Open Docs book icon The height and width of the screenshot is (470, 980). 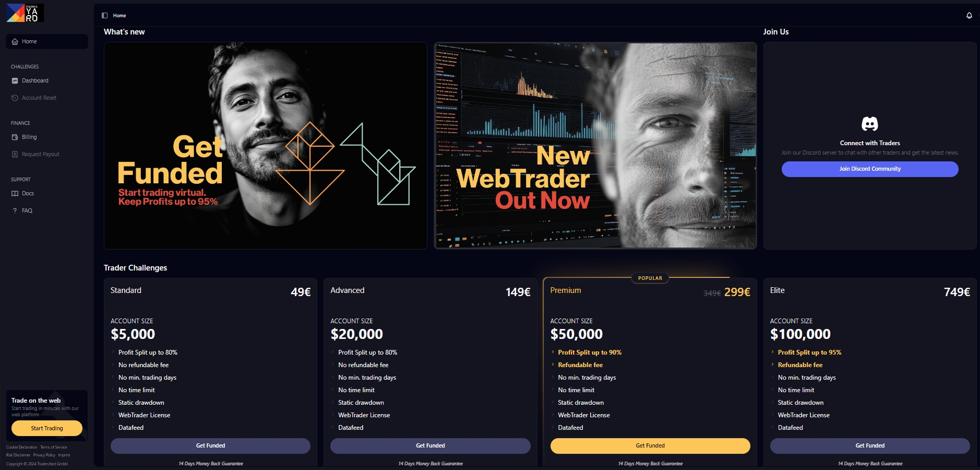pyautogui.click(x=15, y=194)
